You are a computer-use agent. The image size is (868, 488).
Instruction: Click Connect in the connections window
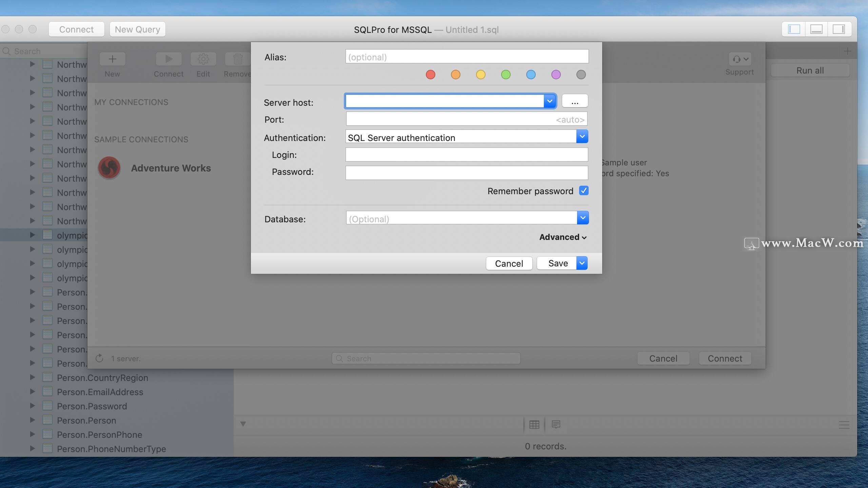point(725,359)
